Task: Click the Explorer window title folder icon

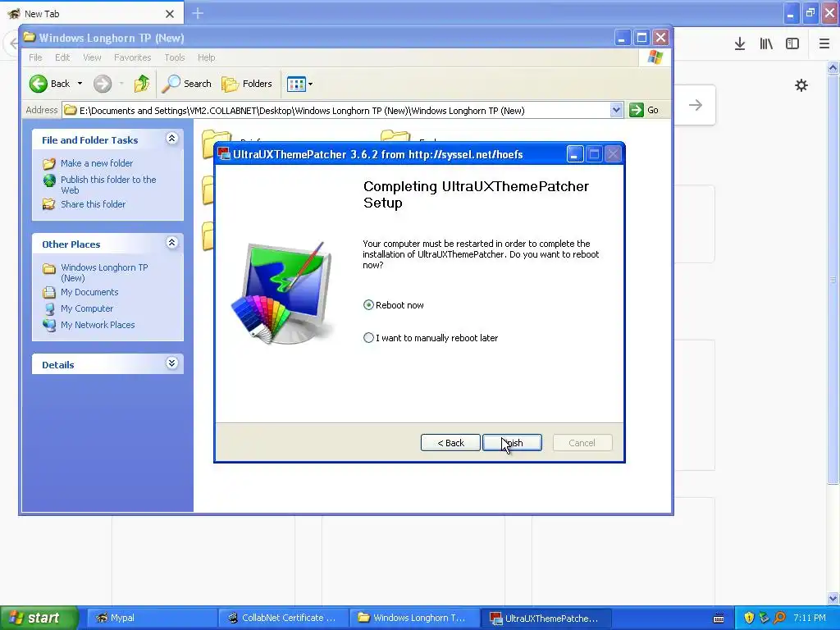Action: (x=30, y=37)
